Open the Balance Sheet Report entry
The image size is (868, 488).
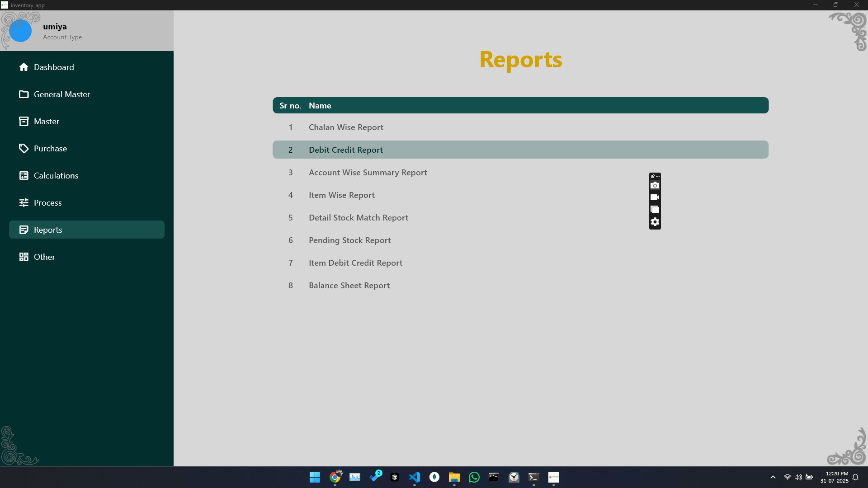click(x=349, y=286)
